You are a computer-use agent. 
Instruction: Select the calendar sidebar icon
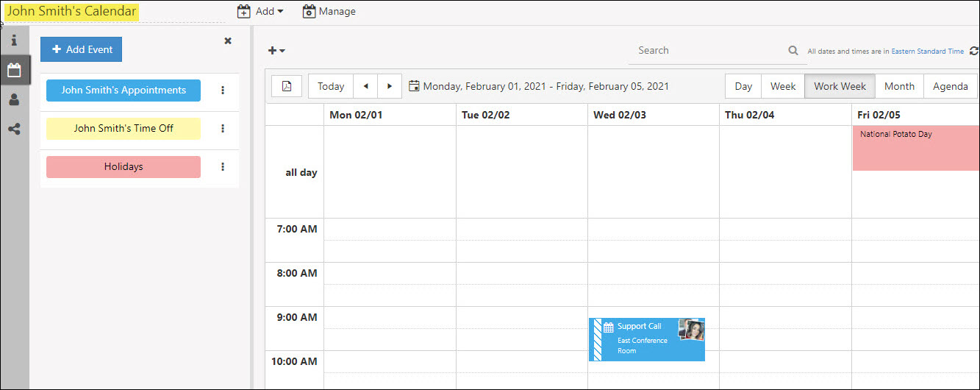point(14,71)
